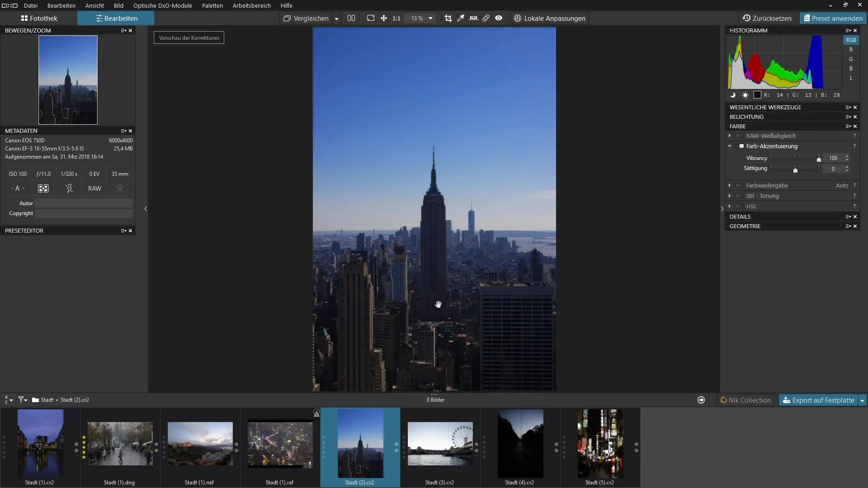Collapse the right panel arrow
The height and width of the screenshot is (488, 868).
(722, 209)
